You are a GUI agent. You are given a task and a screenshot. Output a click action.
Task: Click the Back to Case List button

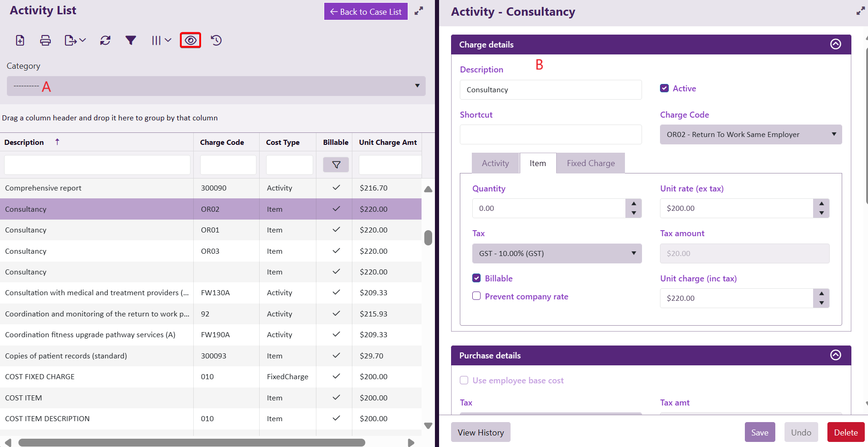point(366,12)
